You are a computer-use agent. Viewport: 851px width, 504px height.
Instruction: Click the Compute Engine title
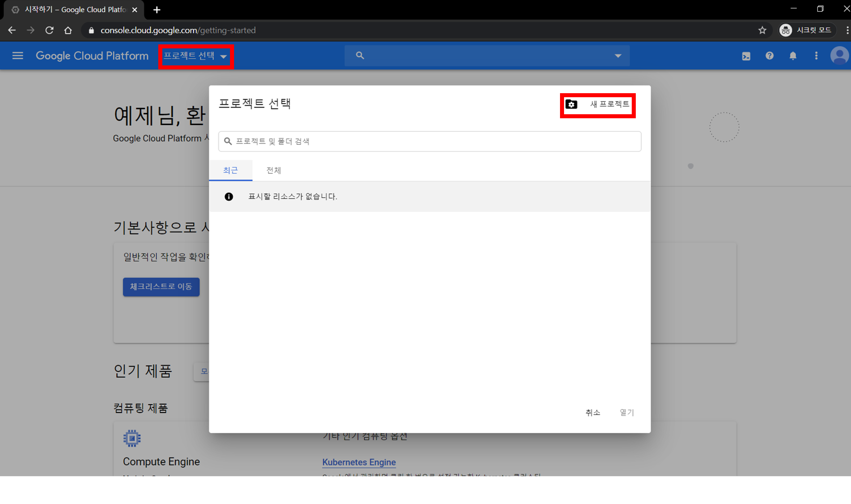161,461
